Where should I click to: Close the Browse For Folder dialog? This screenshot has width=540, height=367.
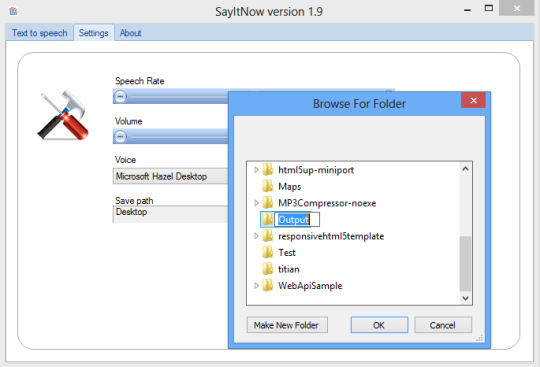tap(474, 100)
